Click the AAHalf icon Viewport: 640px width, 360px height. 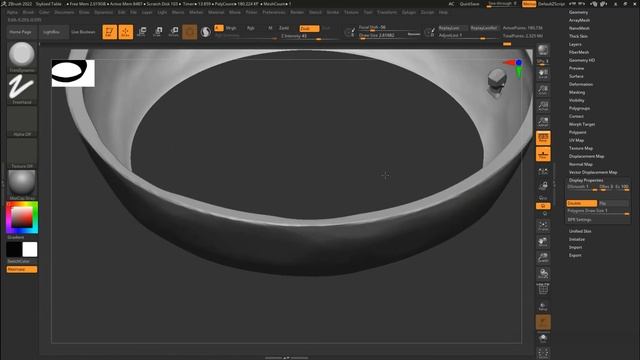pos(543,122)
